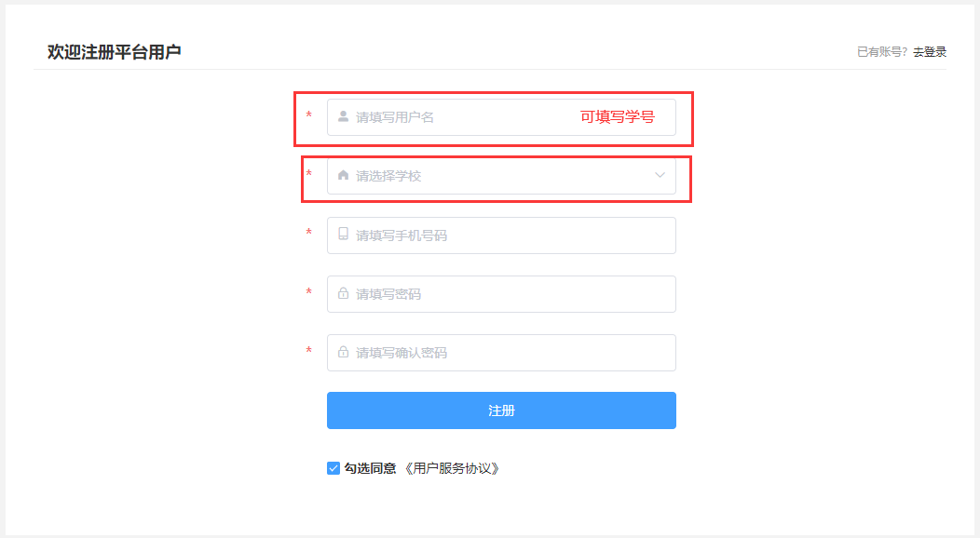Open the 《用户服务协议》 link
The height and width of the screenshot is (538, 980).
point(452,468)
